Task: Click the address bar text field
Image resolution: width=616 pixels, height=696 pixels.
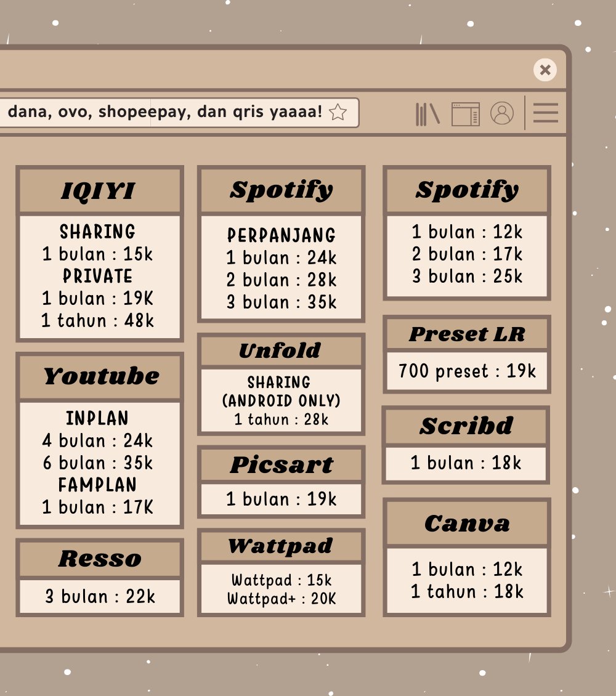Action: 179,113
